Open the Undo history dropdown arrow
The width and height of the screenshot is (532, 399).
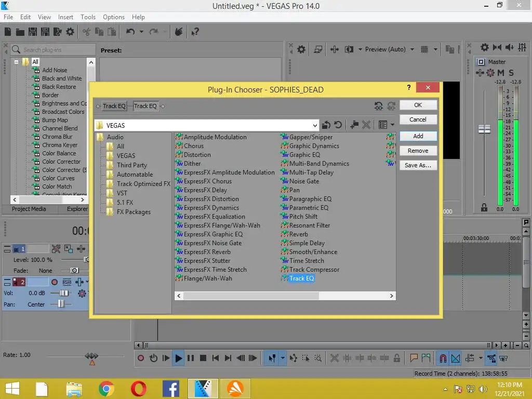click(x=141, y=32)
